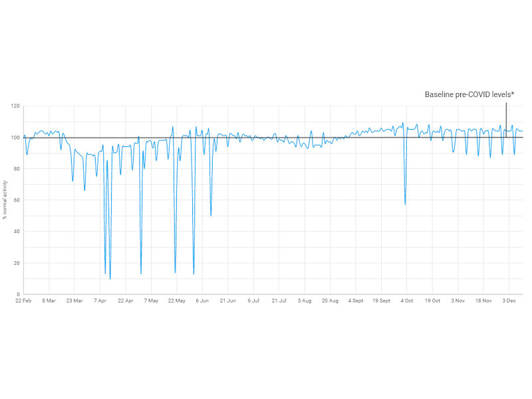532x399 pixels.
Task: Click the deep dip data point near 4 Oct
Action: point(405,204)
